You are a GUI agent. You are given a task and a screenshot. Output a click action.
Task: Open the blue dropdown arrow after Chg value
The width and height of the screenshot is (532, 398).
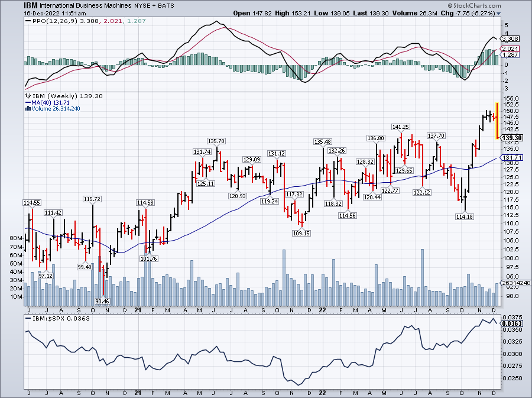click(499, 13)
